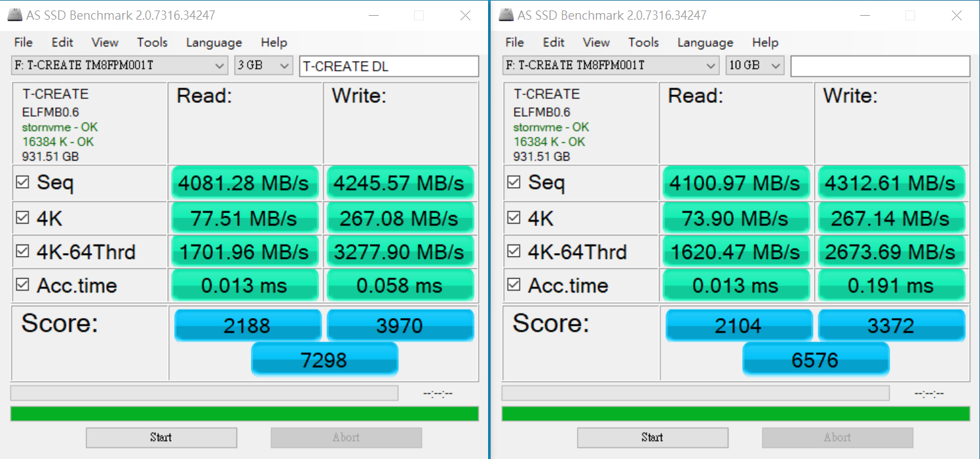Close the 3 GB AS SSD Benchmark window
Image resolution: width=980 pixels, height=459 pixels.
(x=464, y=16)
